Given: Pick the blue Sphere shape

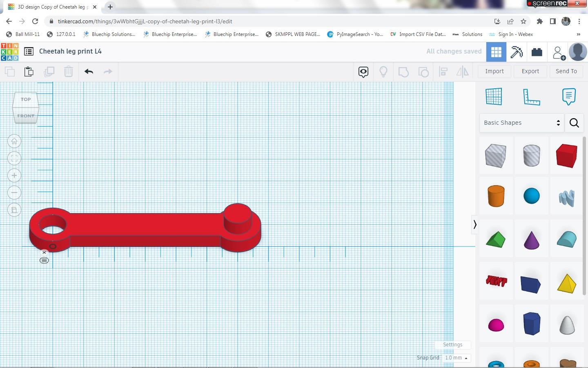Looking at the screenshot, I should click(x=531, y=196).
